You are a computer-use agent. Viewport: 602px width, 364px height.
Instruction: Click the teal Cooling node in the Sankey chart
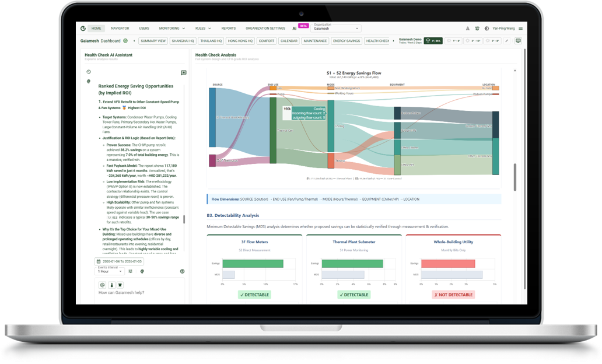pos(331,127)
